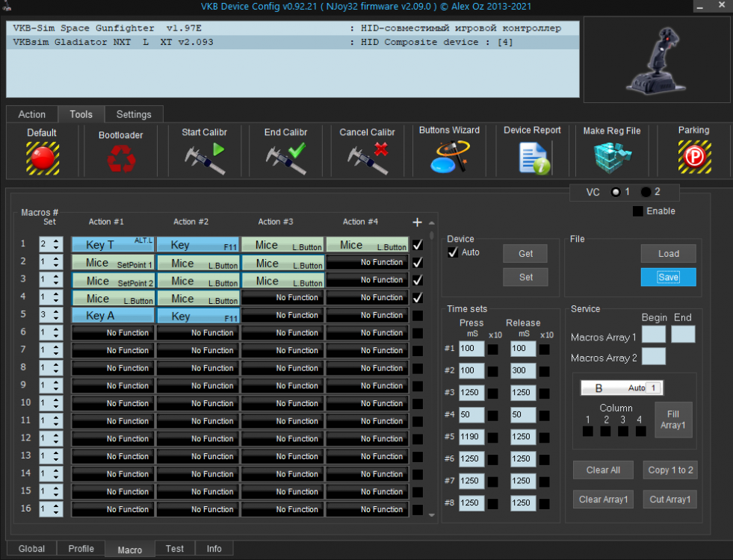
Task: Open the Profile bottom tab
Action: coord(81,549)
